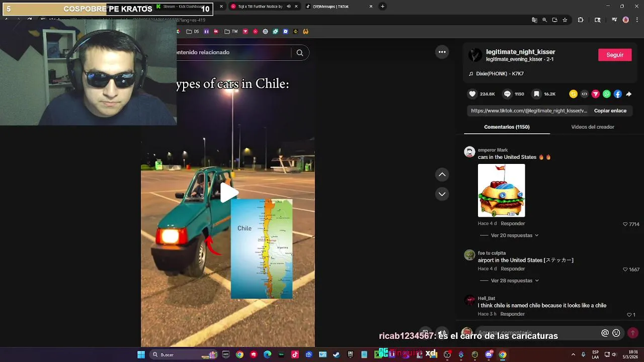Click the search magnifier in related content box
Screen dimensions: 644x362
click(300, 52)
